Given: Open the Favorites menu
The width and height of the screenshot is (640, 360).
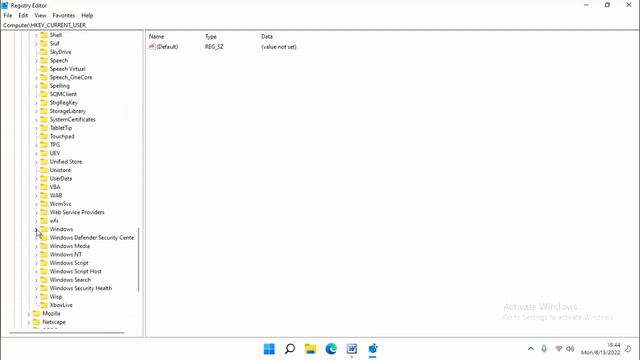Looking at the screenshot, I should tap(64, 15).
